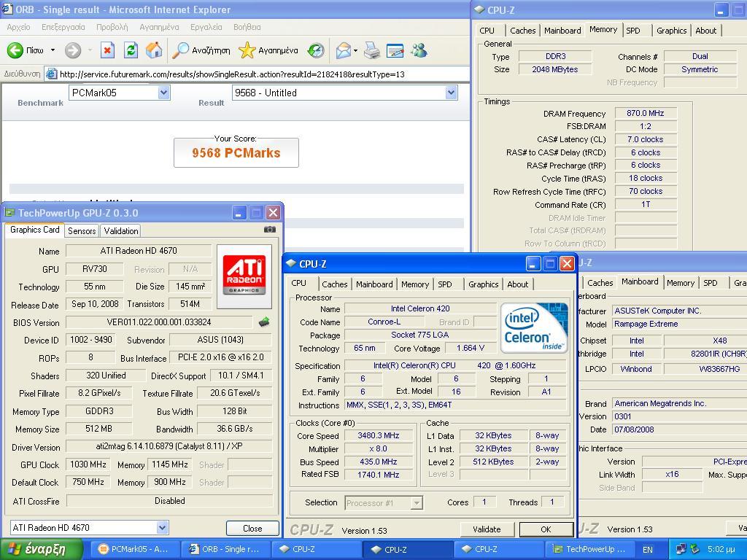Click the Forward arrow in Internet Explorer
The height and width of the screenshot is (560, 747).
(x=73, y=50)
